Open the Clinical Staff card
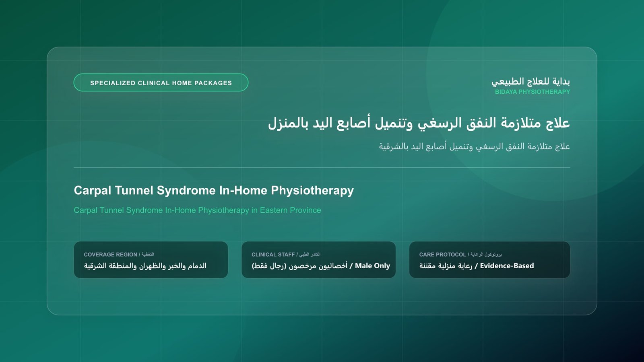The height and width of the screenshot is (362, 644). 318,260
